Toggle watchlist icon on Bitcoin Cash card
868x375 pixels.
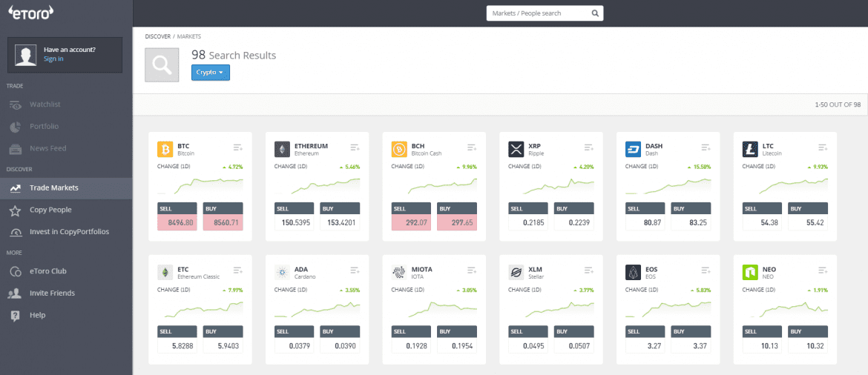(x=472, y=147)
